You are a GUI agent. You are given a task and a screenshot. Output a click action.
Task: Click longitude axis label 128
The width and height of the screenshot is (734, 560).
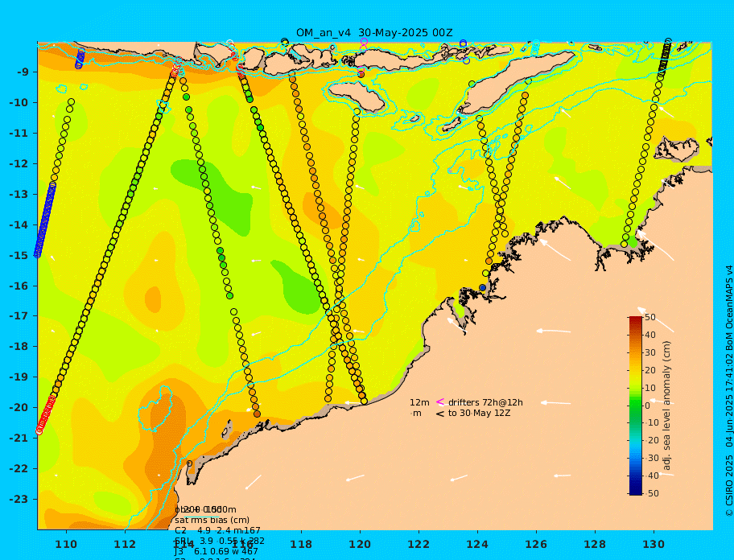595,545
